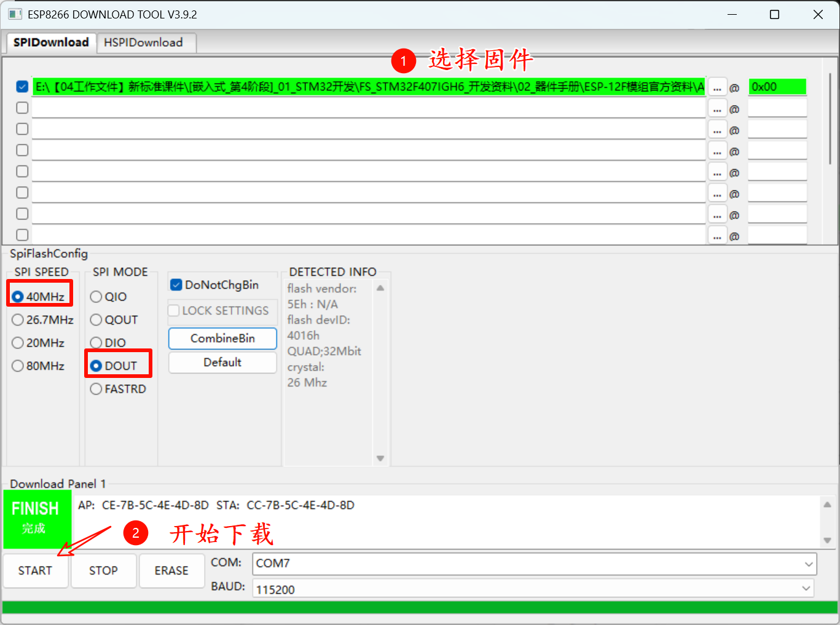Maximize the download tool window
This screenshot has height=625, width=840.
(774, 15)
